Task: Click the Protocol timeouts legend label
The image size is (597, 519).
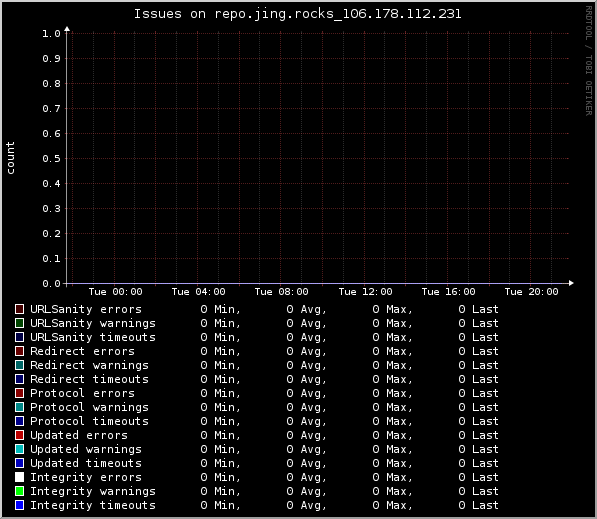Action: coord(89,421)
